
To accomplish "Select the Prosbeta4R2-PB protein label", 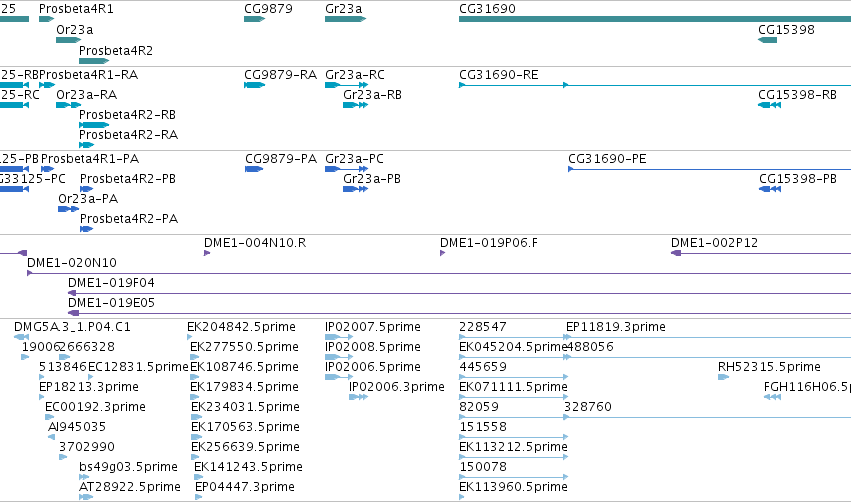I will (128, 179).
